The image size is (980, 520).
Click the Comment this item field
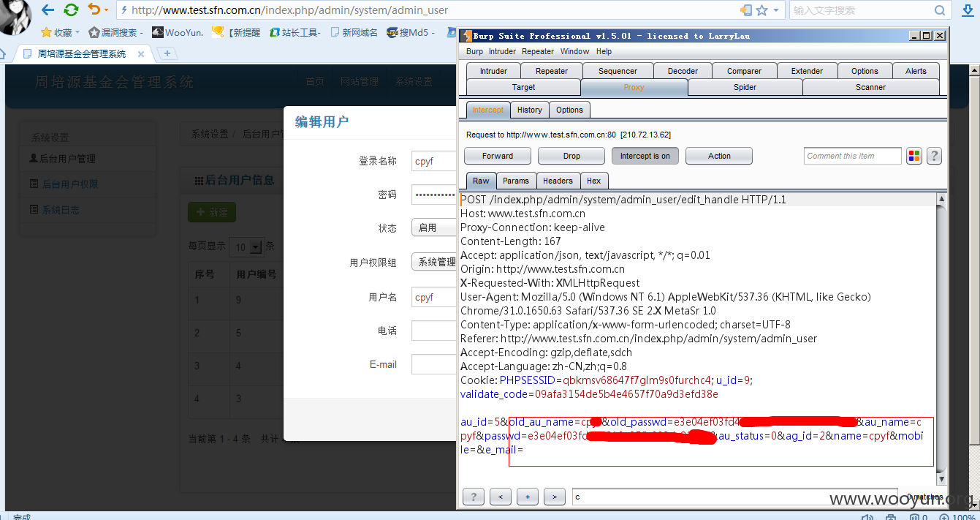pyautogui.click(x=853, y=156)
